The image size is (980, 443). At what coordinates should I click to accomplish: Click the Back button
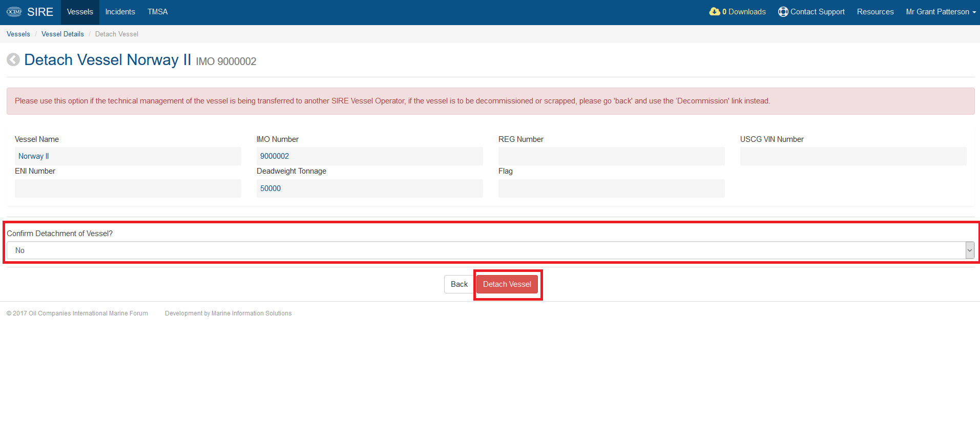point(459,284)
